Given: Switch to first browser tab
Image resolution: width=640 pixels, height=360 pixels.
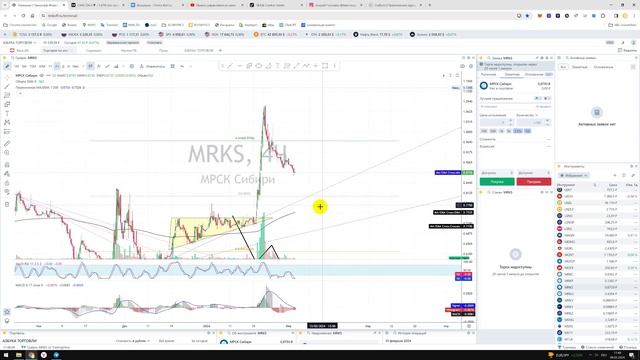Looking at the screenshot, I should coord(37,5).
